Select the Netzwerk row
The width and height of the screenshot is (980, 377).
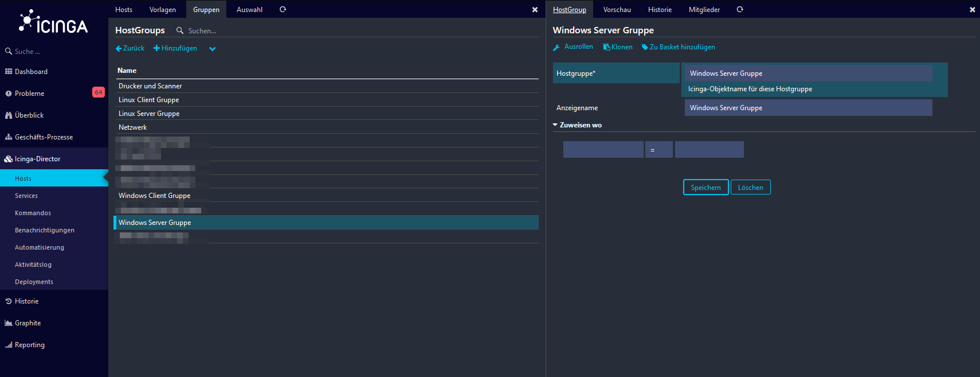(x=327, y=127)
